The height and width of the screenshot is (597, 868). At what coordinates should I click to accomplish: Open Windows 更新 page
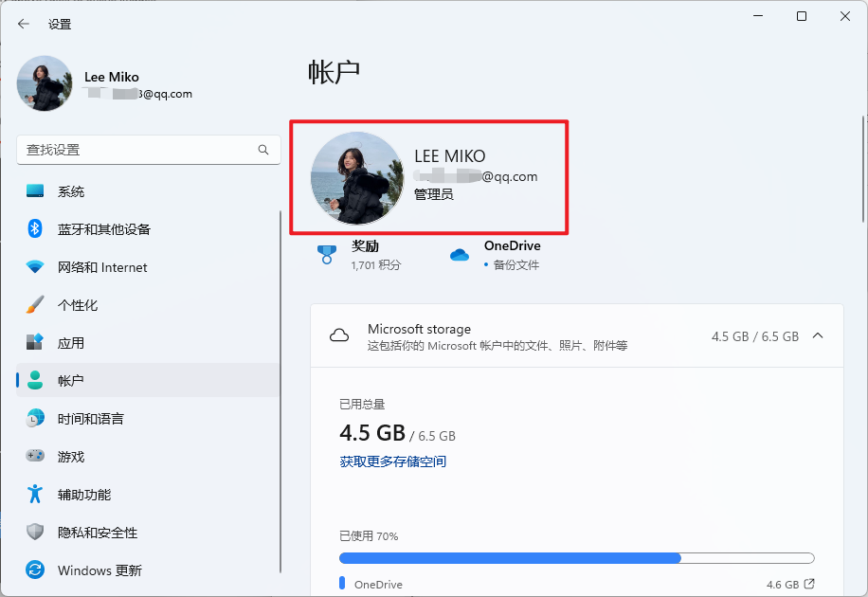click(148, 570)
